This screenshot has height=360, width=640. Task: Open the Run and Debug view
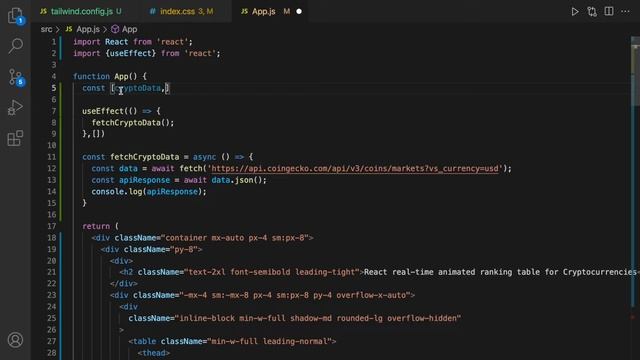tap(16, 107)
